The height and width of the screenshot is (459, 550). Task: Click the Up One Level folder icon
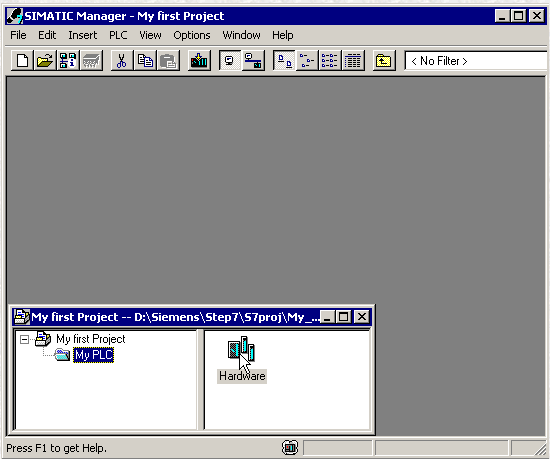[x=384, y=61]
